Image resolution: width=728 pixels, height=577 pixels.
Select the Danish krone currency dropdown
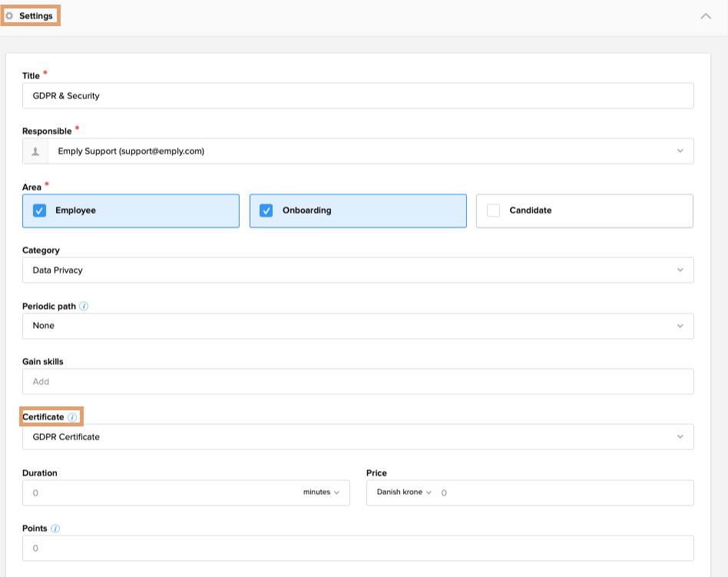404,492
